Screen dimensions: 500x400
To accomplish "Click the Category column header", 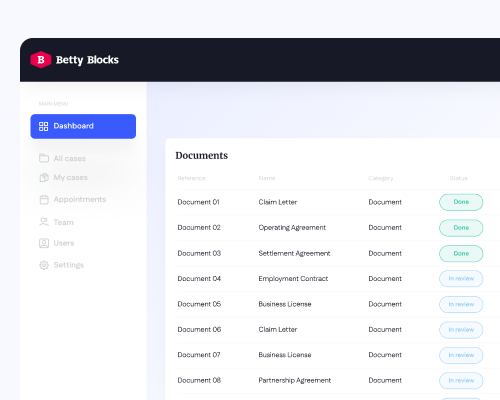I will 381,178.
